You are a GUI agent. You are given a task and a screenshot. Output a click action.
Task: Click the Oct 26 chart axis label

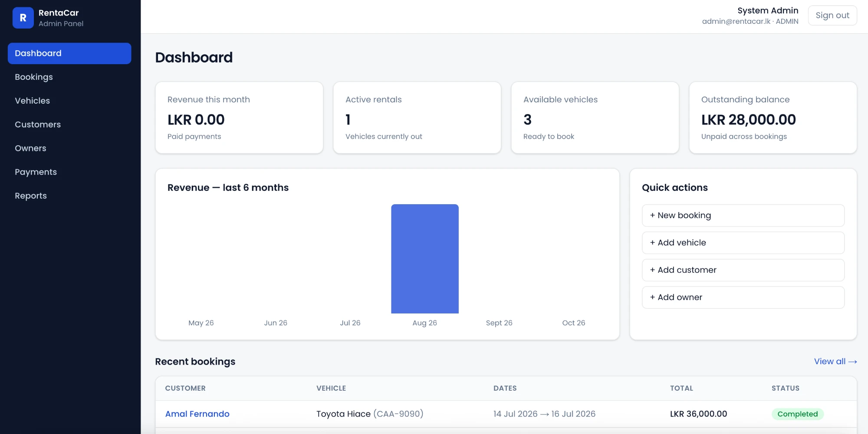574,323
